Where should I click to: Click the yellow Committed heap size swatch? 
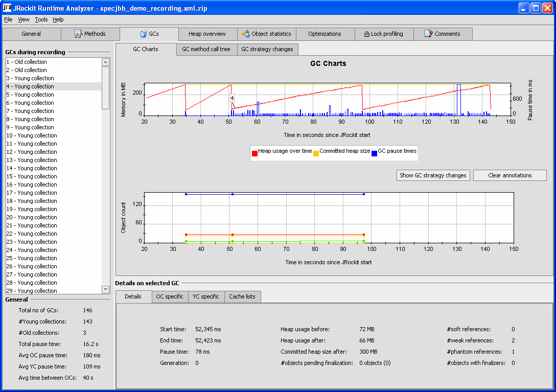tap(316, 154)
